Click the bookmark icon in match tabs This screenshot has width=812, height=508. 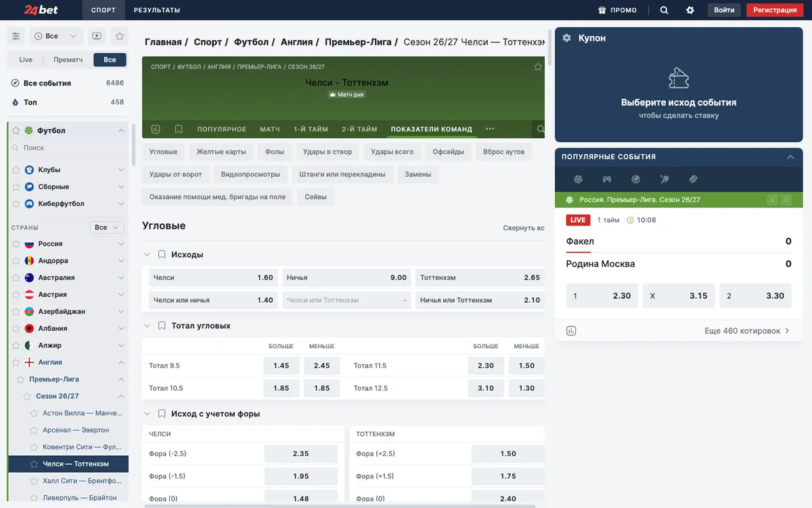tap(179, 129)
